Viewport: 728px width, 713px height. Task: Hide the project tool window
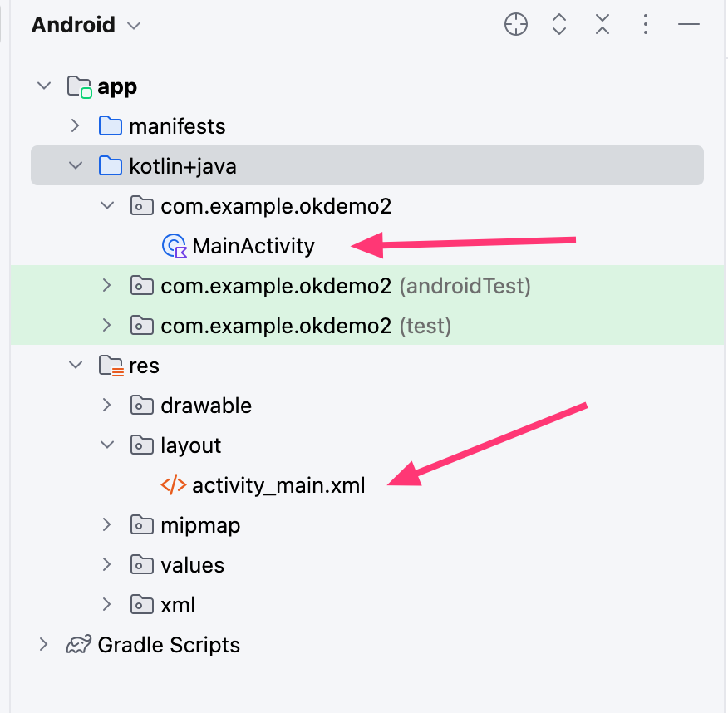coord(689,25)
